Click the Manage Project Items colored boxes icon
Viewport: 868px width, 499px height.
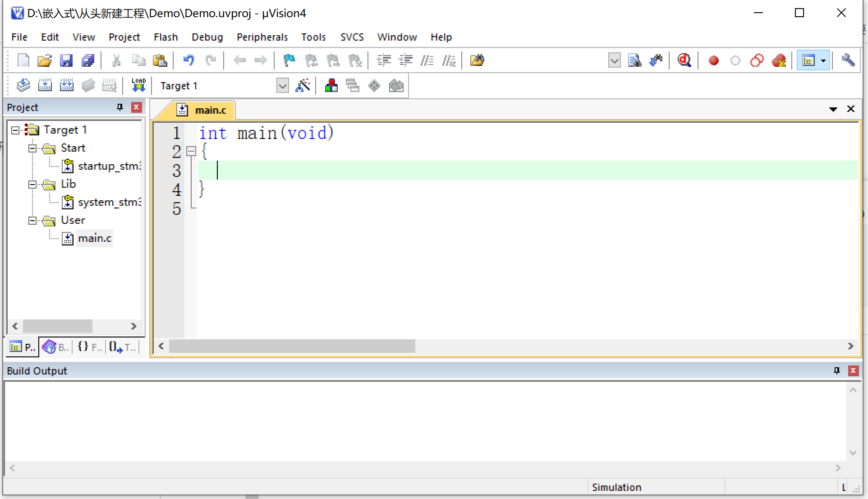point(331,85)
